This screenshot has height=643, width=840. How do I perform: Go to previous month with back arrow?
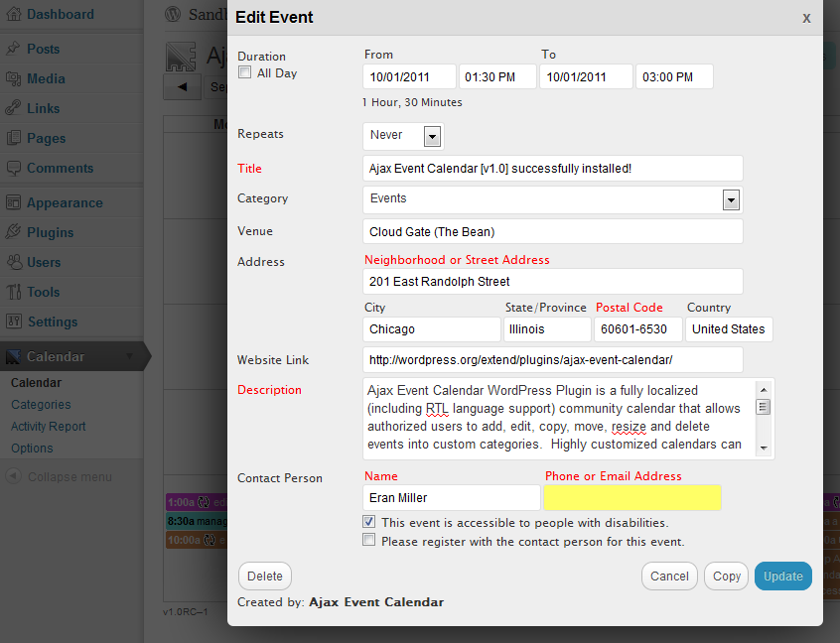coord(182,86)
